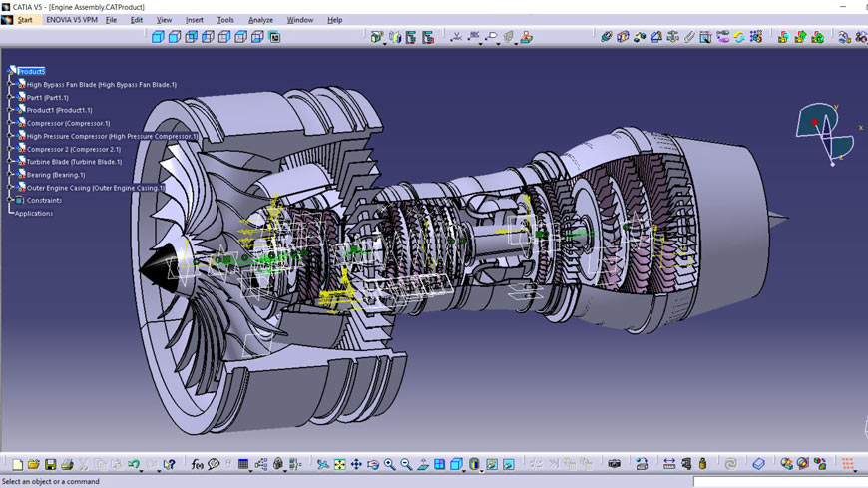This screenshot has height=488, width=868.
Task: Click the Capture camera icon
Action: pos(614,465)
